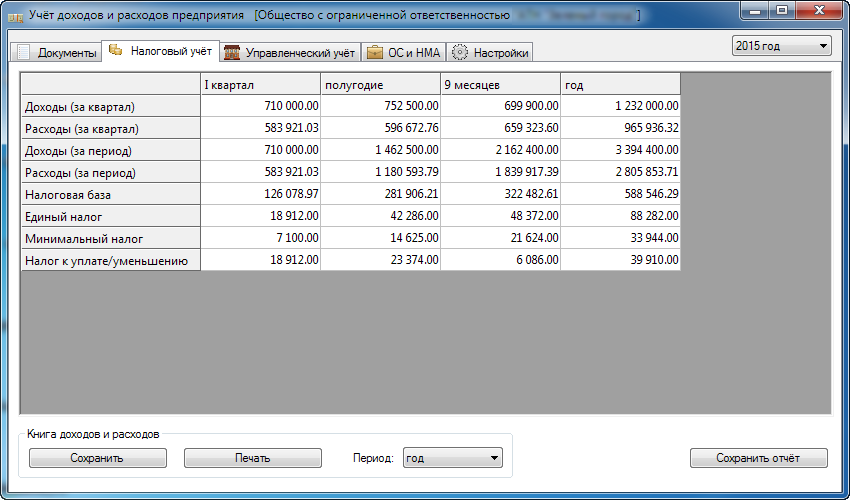Click the cell with value 3 394 400.00

(621, 150)
